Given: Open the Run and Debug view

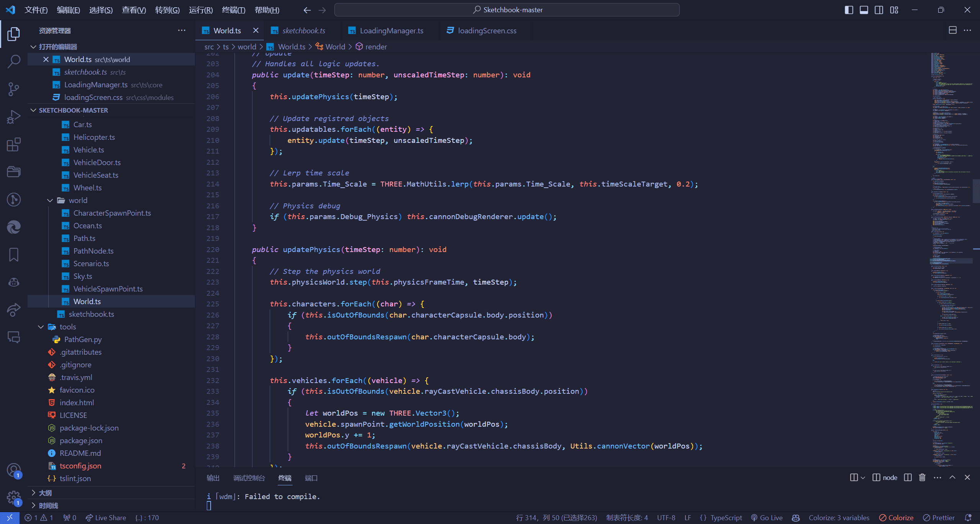Looking at the screenshot, I should coord(14,116).
